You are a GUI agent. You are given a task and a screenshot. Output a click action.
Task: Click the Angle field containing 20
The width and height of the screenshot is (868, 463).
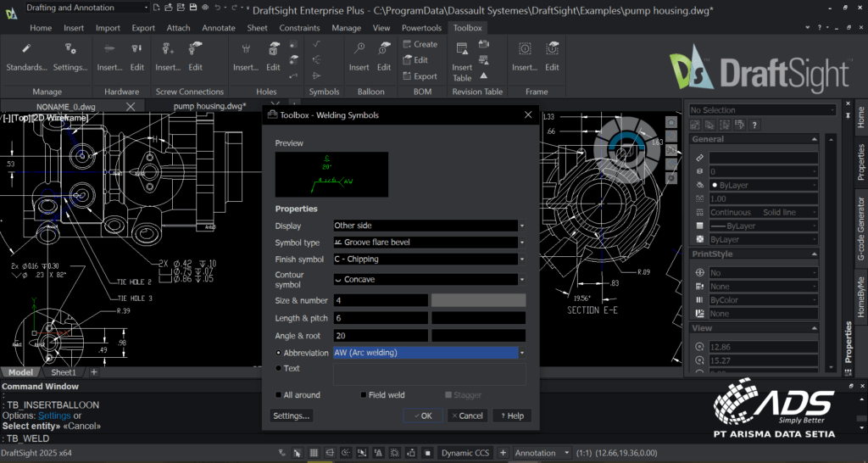pyautogui.click(x=381, y=336)
